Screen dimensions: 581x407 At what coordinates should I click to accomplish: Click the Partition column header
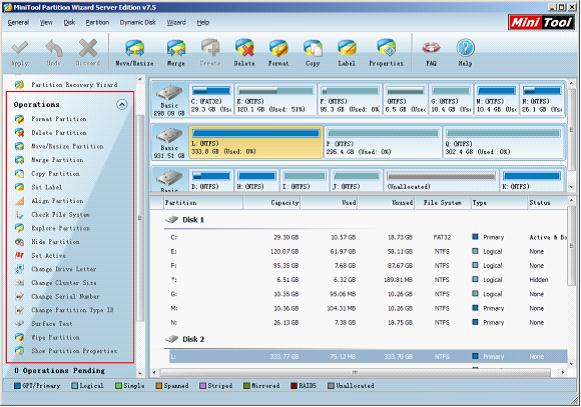(203, 203)
